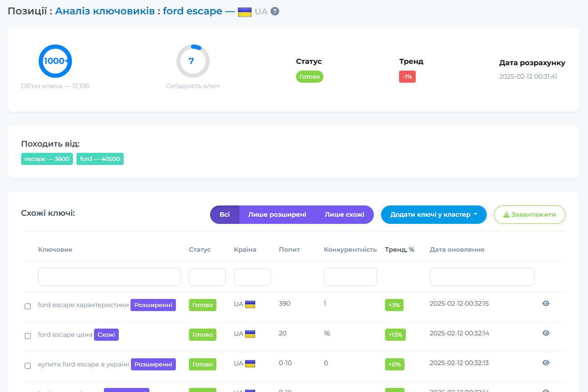View details for ford escape характеристики eye icon

(x=546, y=303)
